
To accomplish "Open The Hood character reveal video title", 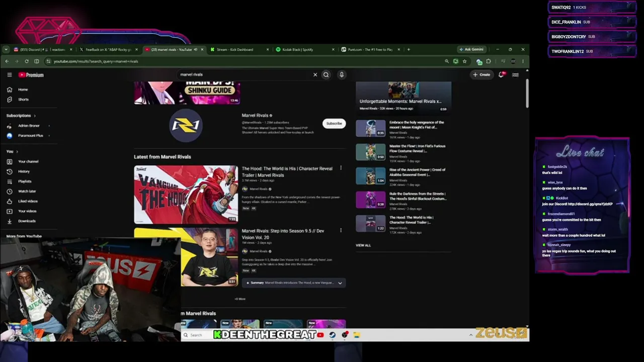I will [x=287, y=171].
